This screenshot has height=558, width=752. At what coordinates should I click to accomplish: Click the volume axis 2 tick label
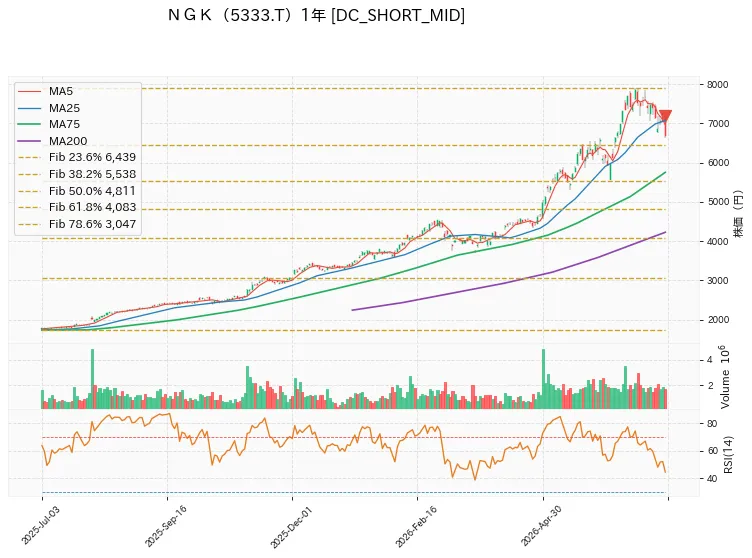(x=709, y=386)
